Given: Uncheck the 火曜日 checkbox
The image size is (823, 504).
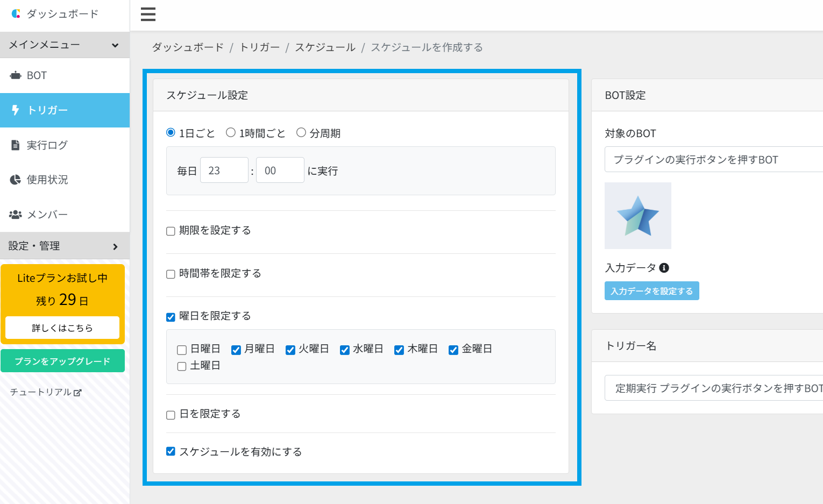Looking at the screenshot, I should coord(290,350).
